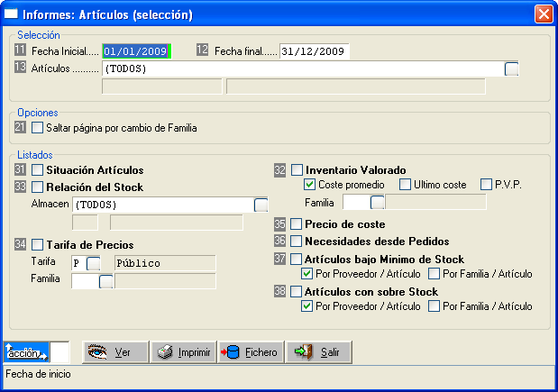
Task: Click the Fecha final date field
Action: (315, 51)
